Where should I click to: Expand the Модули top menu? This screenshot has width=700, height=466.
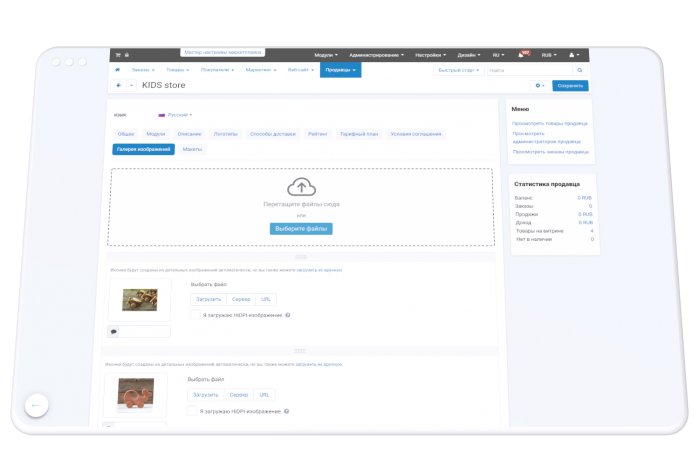tap(326, 55)
